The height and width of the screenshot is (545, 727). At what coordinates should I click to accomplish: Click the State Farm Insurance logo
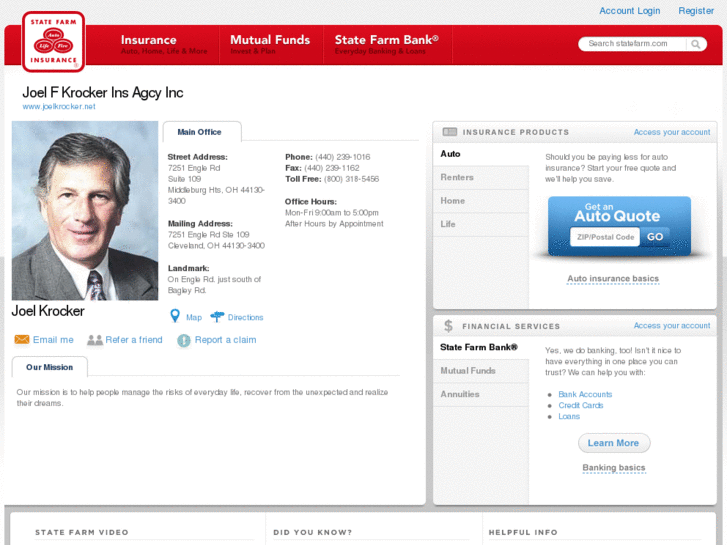[x=53, y=42]
